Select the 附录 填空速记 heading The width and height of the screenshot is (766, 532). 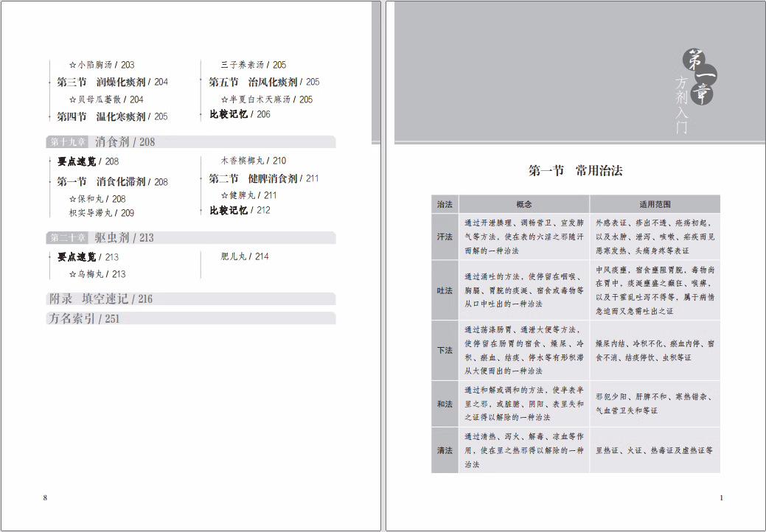click(100, 299)
